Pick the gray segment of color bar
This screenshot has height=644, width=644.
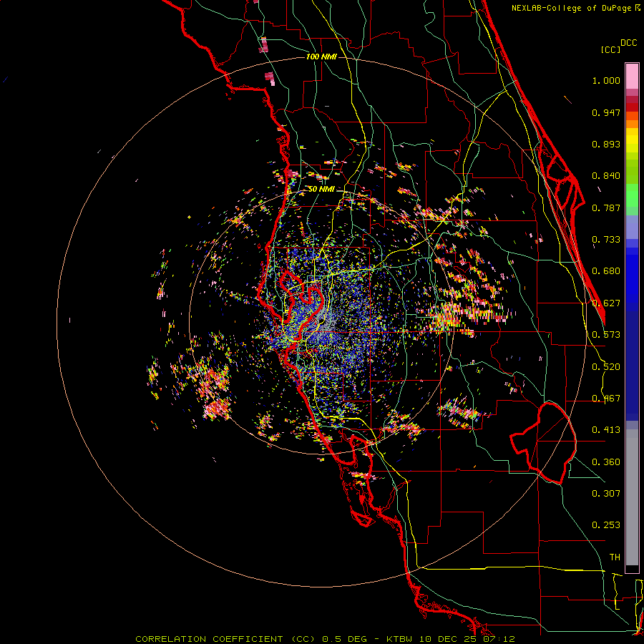632,497
